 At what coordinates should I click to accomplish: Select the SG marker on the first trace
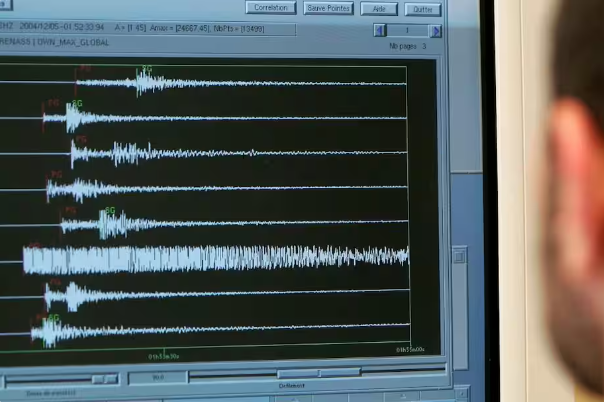tap(147, 69)
